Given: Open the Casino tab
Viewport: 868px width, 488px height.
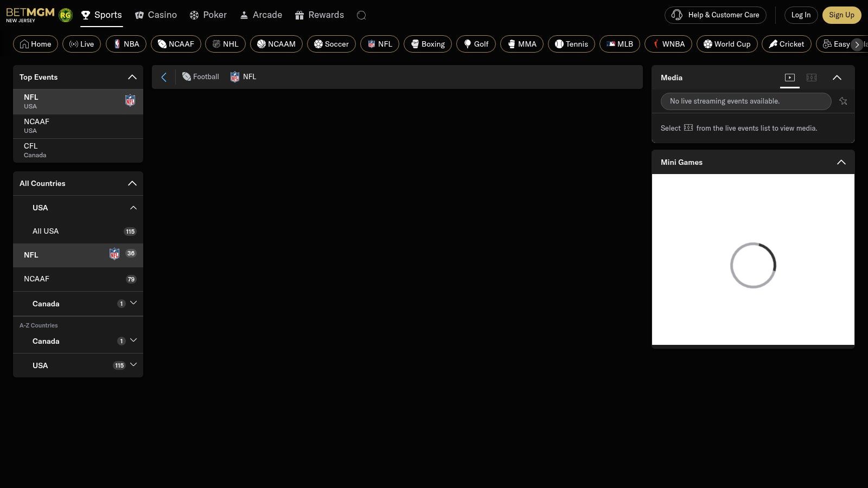Looking at the screenshot, I should pyautogui.click(x=156, y=15).
